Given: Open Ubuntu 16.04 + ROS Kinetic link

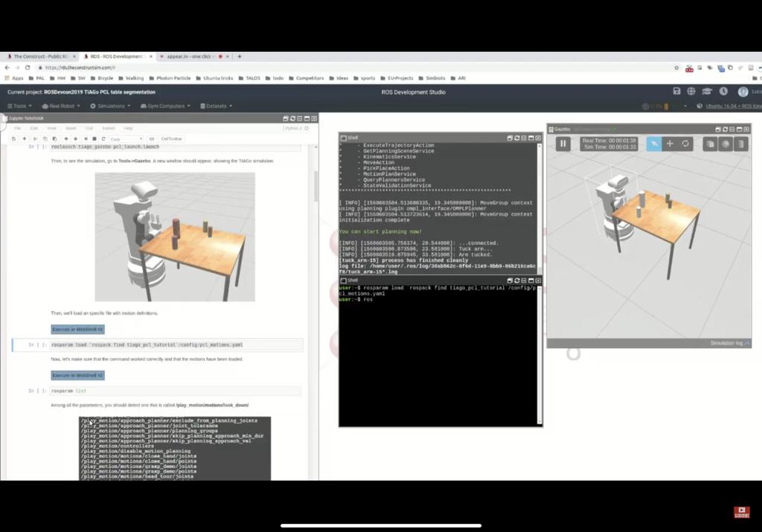Looking at the screenshot, I should pyautogui.click(x=733, y=106).
